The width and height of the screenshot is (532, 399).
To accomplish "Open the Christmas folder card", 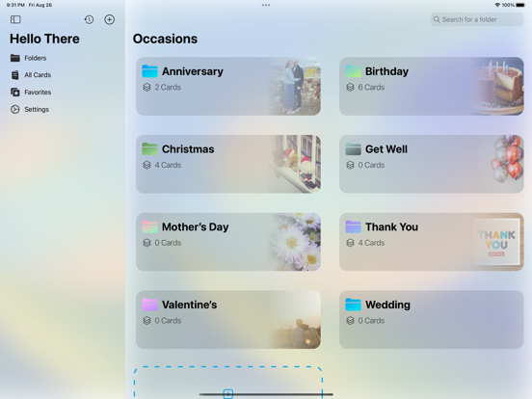I will coord(228,164).
